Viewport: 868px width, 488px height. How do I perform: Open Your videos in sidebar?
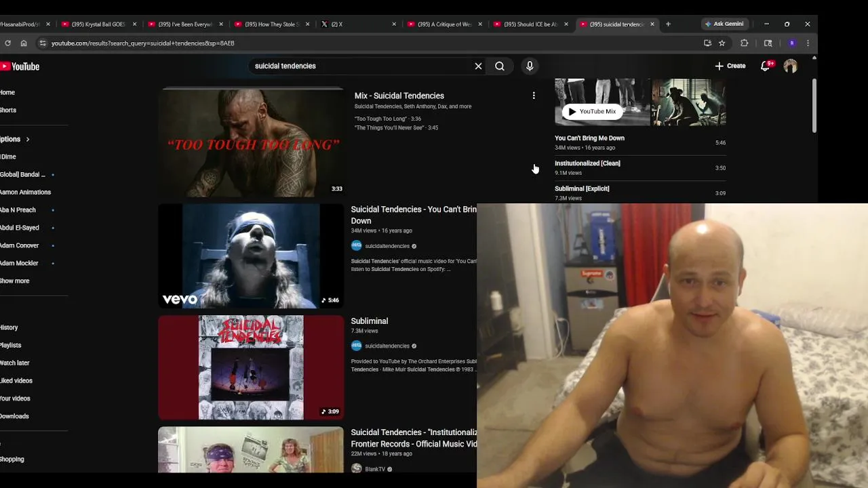pyautogui.click(x=15, y=399)
